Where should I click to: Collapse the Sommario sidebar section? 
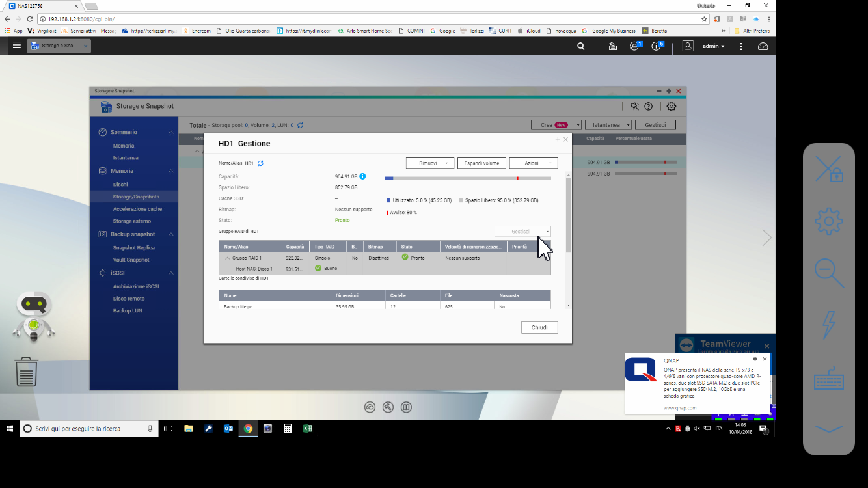click(x=171, y=132)
